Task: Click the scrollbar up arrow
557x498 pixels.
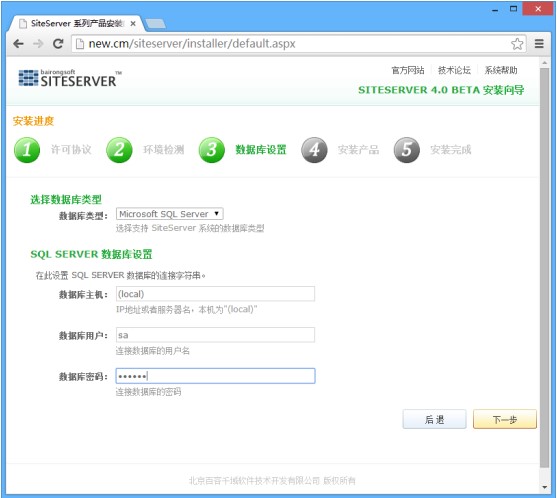Action: 544,63
